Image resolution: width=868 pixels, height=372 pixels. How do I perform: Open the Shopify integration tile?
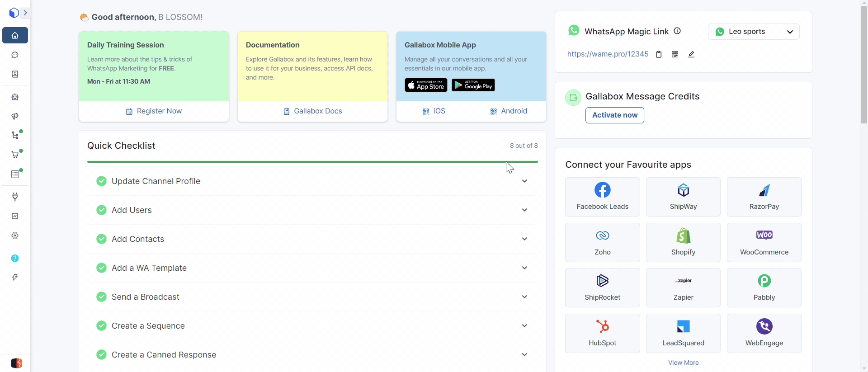tap(683, 242)
